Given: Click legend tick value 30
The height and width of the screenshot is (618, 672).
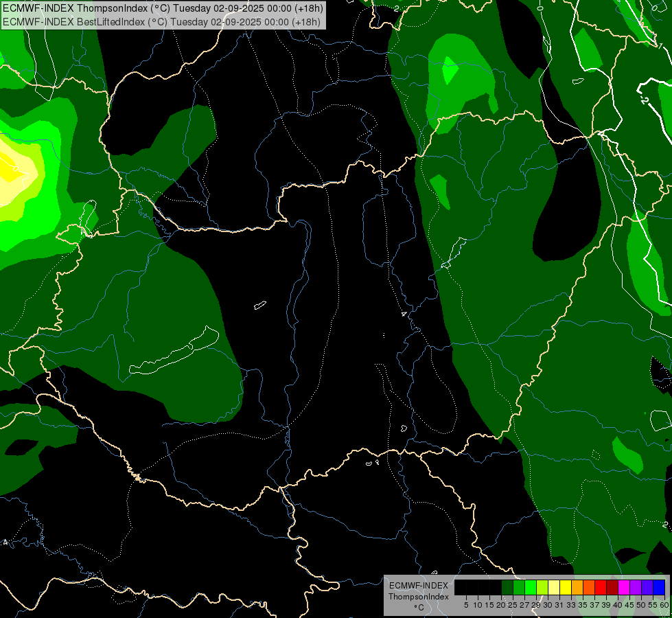Looking at the screenshot, I should point(548,605).
